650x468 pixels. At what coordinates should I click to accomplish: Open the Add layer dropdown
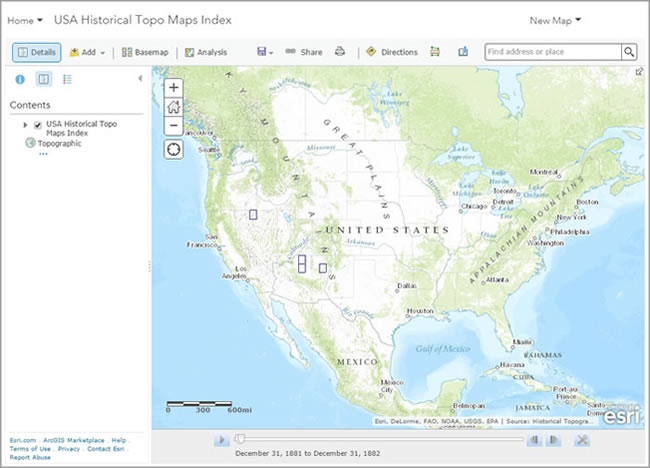coord(87,52)
